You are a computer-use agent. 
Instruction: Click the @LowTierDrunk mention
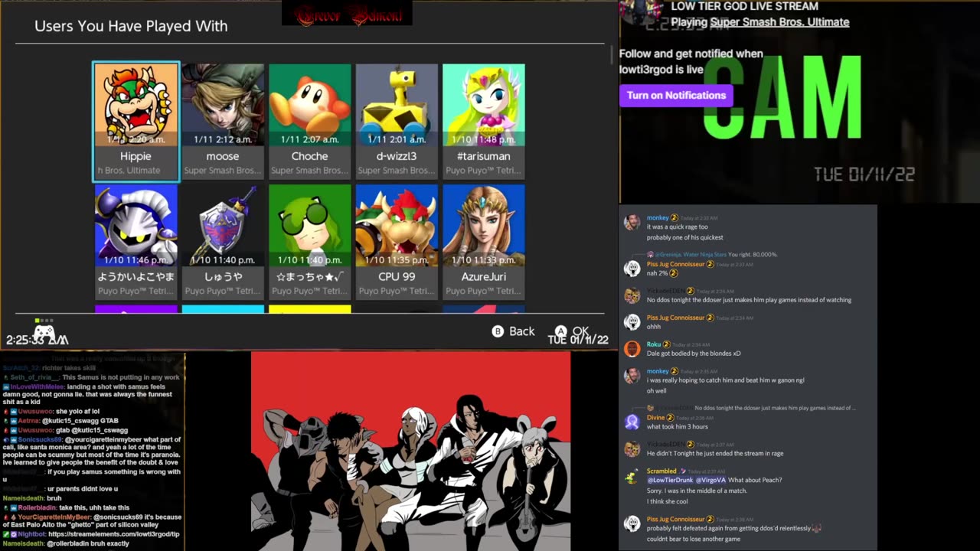coord(670,481)
